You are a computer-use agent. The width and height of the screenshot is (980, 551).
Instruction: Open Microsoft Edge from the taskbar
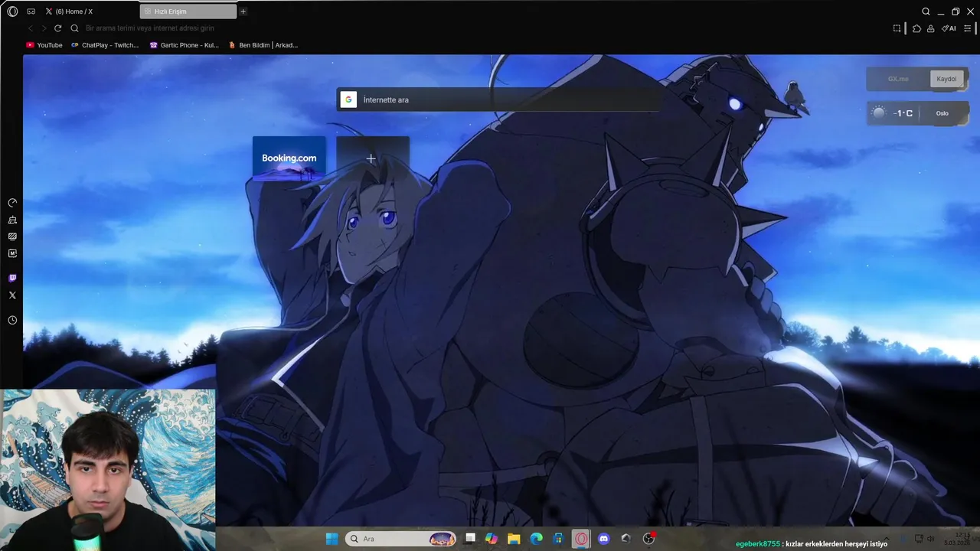point(537,539)
